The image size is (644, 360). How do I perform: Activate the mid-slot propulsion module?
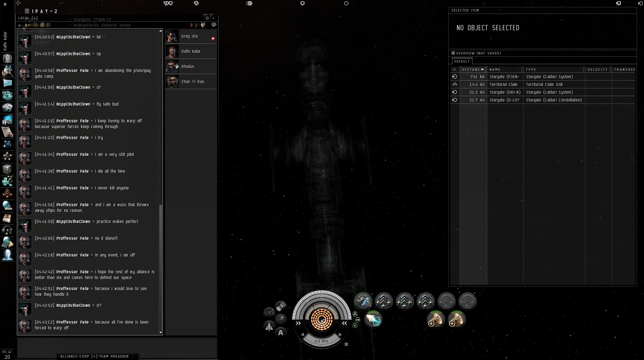pos(373,319)
